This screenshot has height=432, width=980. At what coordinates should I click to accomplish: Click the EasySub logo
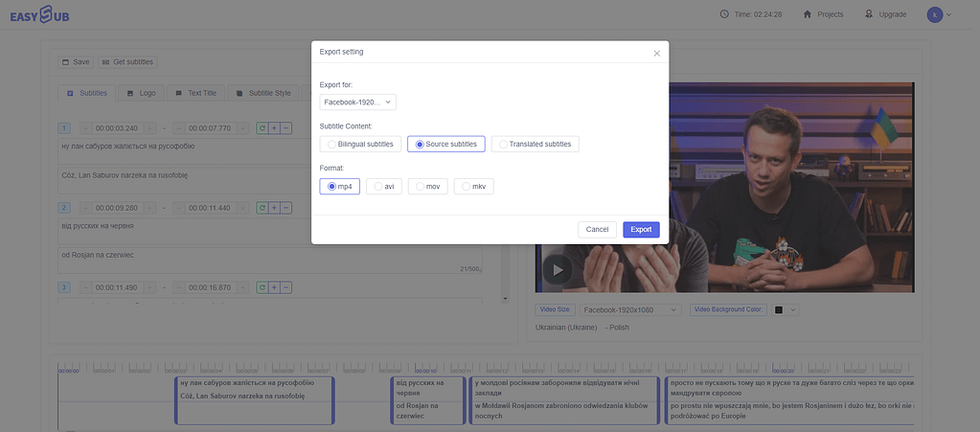coord(39,15)
